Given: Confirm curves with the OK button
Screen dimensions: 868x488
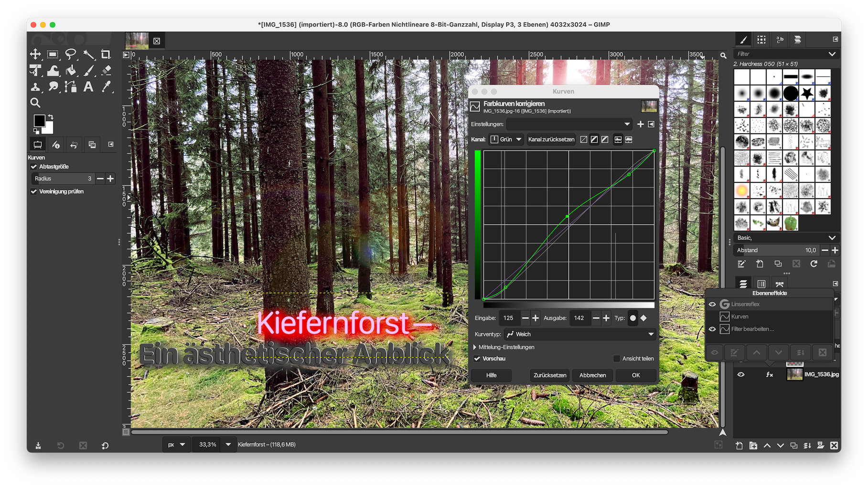Looking at the screenshot, I should coord(636,375).
